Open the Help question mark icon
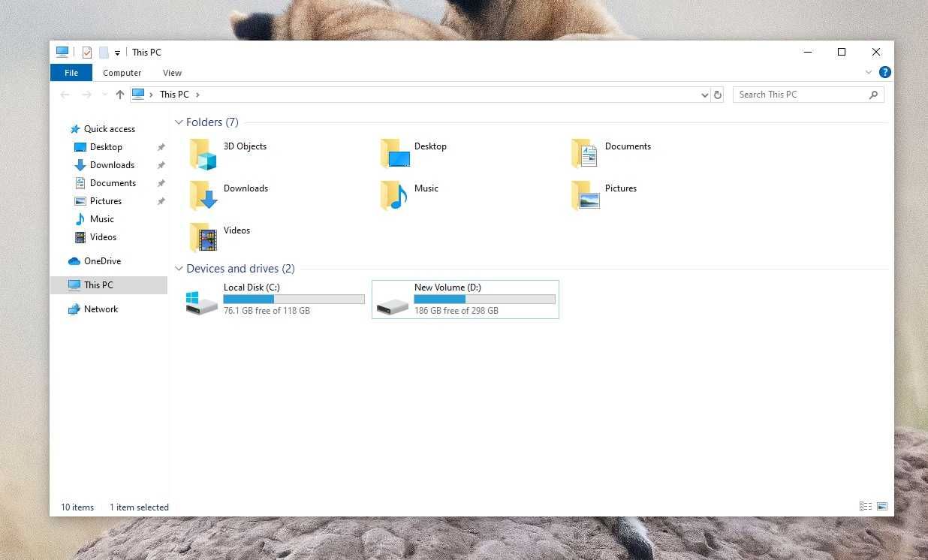 point(885,73)
